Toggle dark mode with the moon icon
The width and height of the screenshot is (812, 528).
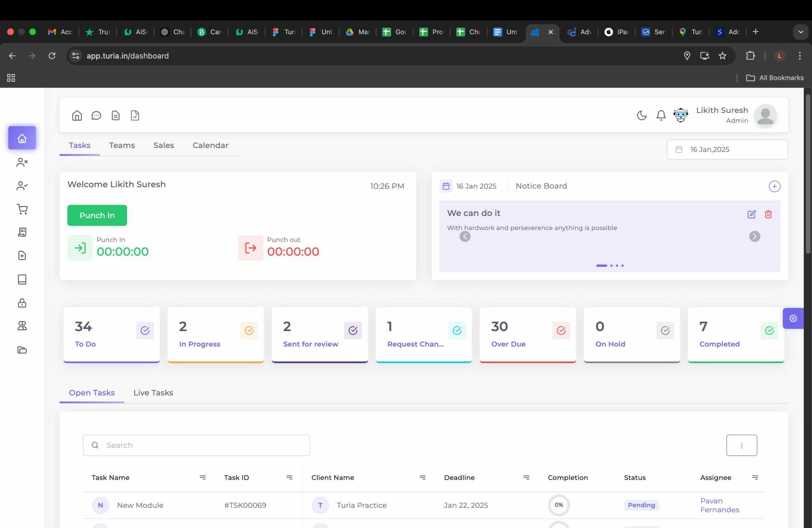click(x=642, y=115)
